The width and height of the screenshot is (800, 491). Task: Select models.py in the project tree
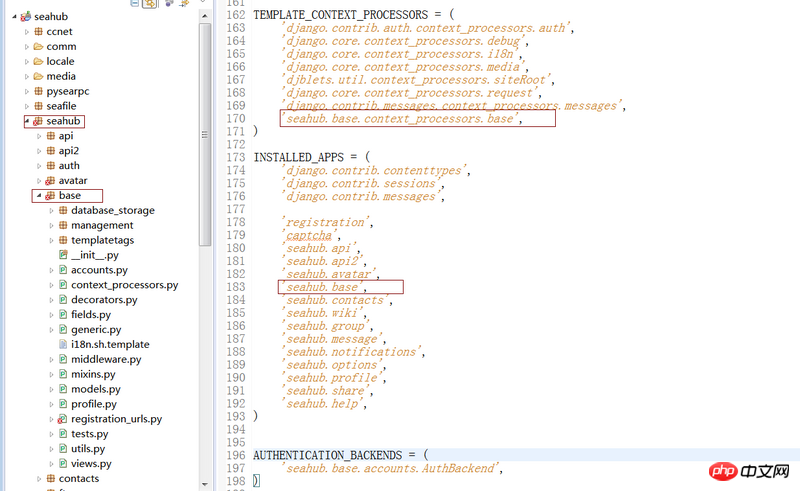pyautogui.click(x=95, y=389)
